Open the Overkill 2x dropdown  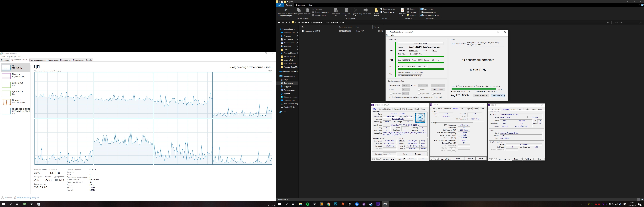[x=405, y=93]
